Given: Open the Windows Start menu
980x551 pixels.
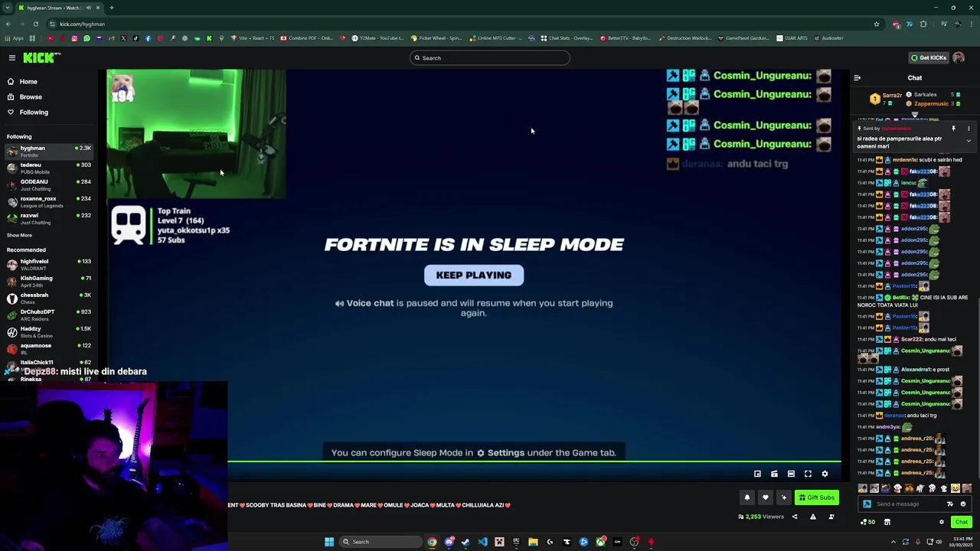Looking at the screenshot, I should (329, 542).
